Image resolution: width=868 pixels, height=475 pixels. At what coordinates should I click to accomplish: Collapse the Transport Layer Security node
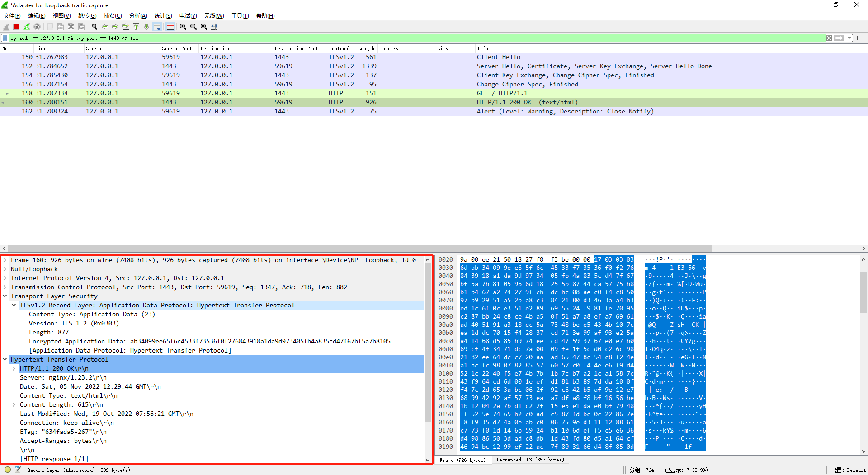coord(5,296)
